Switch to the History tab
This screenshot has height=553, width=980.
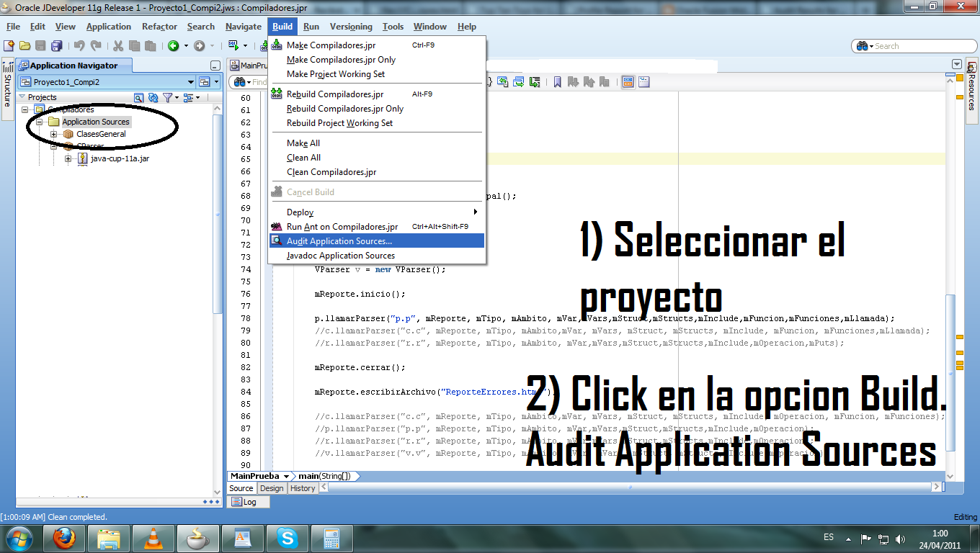pos(301,488)
